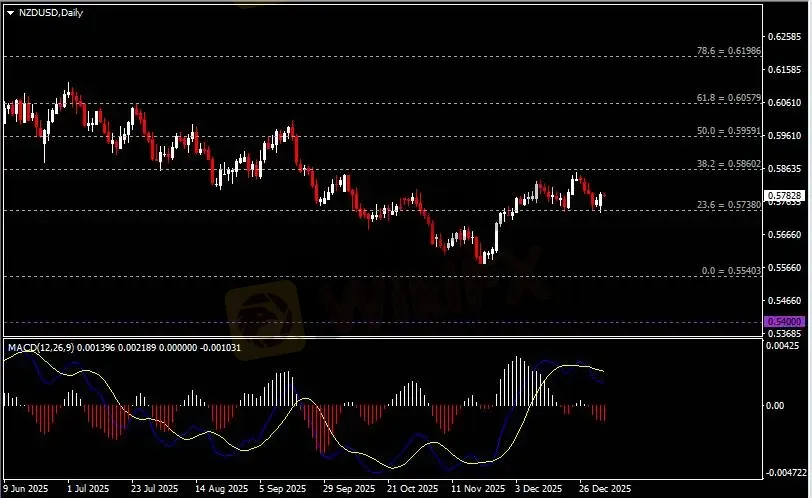Click the 1 Jul 2025 date label
The width and height of the screenshot is (812, 498).
(89, 489)
